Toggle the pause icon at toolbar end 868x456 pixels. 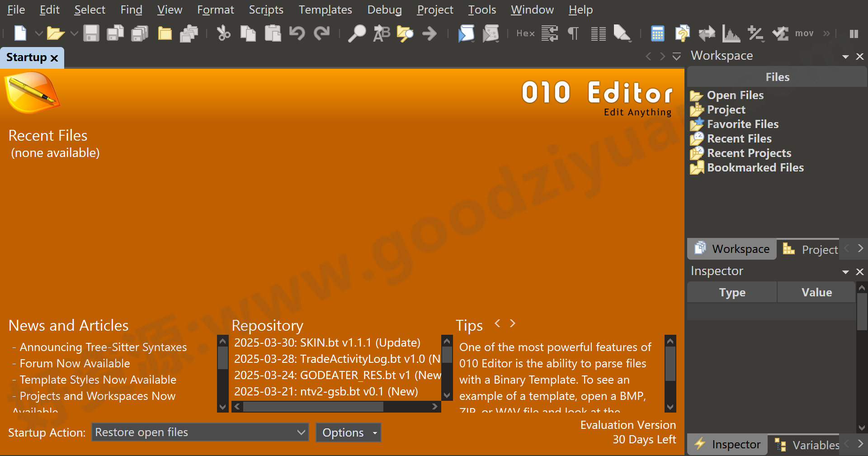[x=854, y=33]
